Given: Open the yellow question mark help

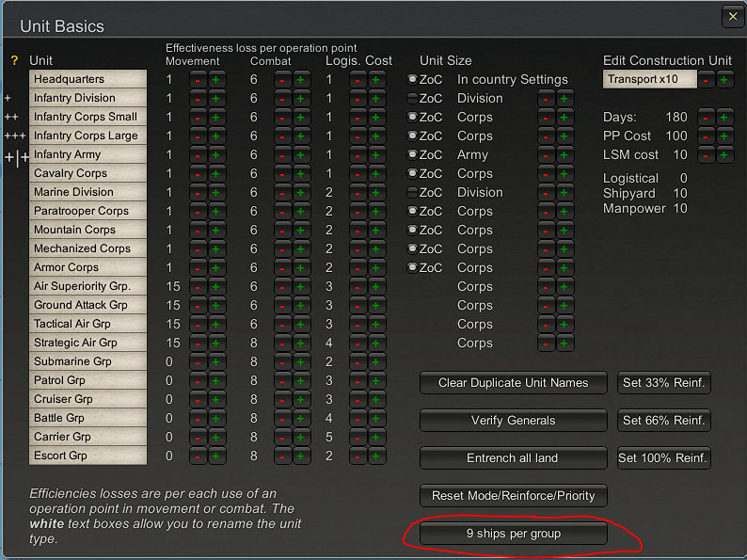Looking at the screenshot, I should [14, 60].
